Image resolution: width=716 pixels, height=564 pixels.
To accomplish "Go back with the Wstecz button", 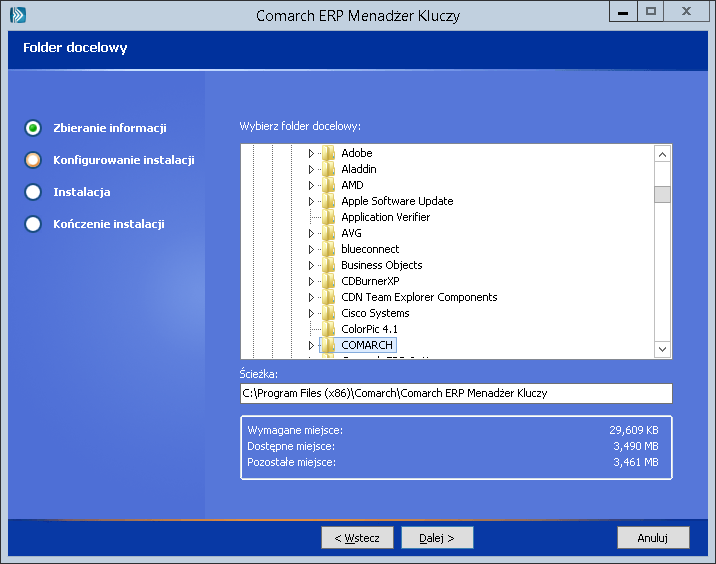I will (357, 538).
